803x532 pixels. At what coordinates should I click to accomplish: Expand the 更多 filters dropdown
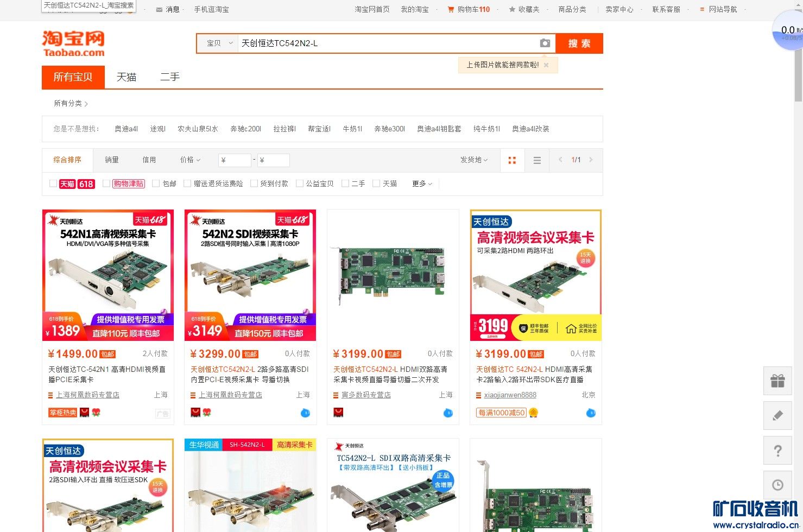[x=422, y=183]
